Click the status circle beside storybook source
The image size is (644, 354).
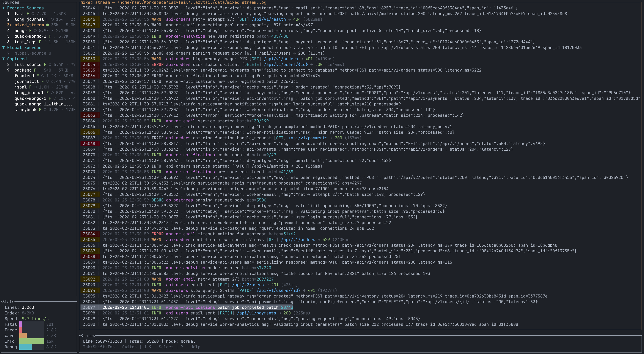click(45, 110)
